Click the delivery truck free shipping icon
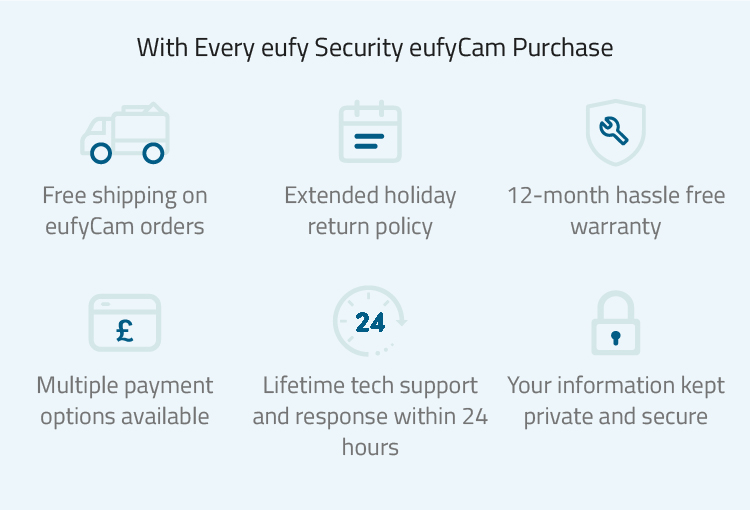This screenshot has height=510, width=750. coord(125,133)
